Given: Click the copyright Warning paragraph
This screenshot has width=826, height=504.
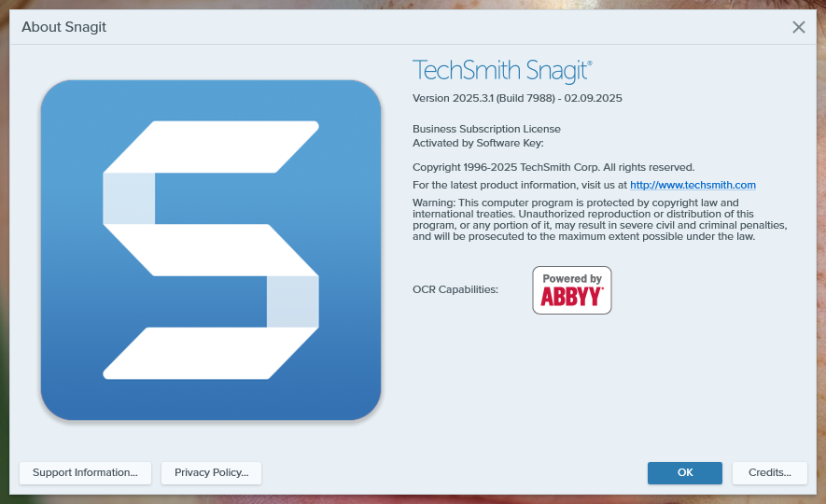Looking at the screenshot, I should (x=599, y=219).
